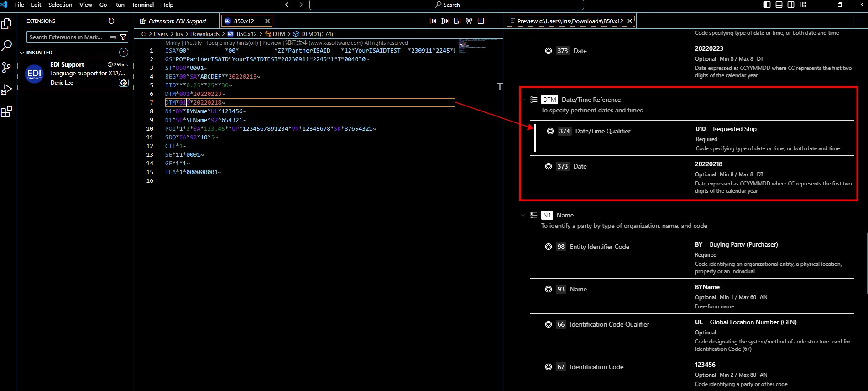The image size is (868, 391).
Task: Open the preview-to-side editor icon
Action: click(457, 21)
